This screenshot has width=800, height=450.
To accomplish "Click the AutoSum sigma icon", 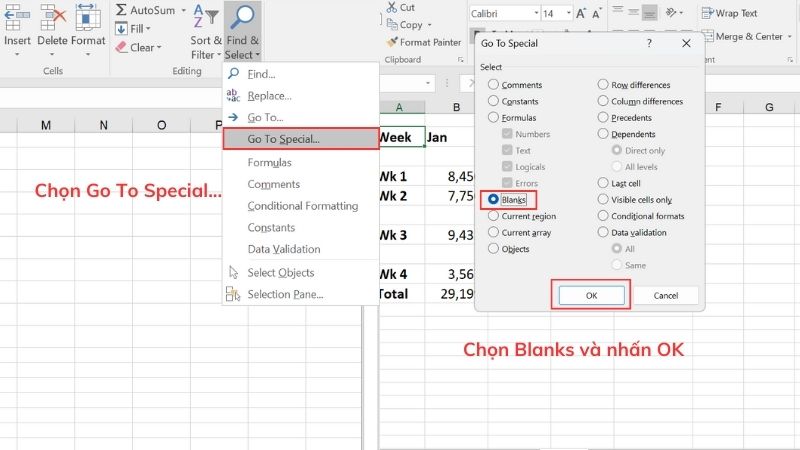I will point(121,10).
